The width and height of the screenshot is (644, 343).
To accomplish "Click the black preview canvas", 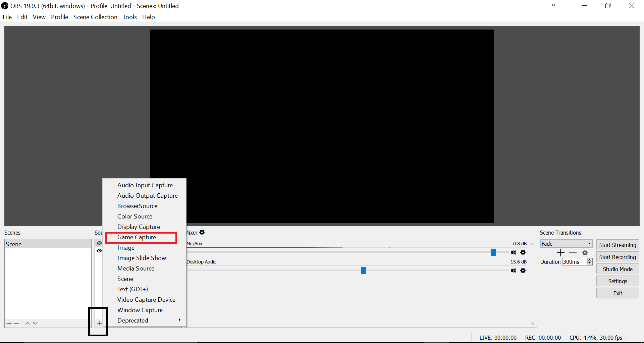I will [322, 126].
